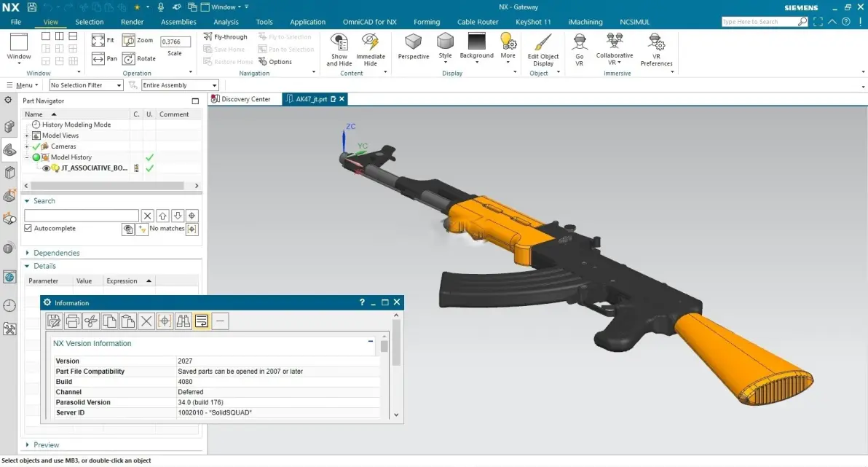Screen dimensions: 868x467
Task: Expand the Model Views tree node
Action: (26, 136)
